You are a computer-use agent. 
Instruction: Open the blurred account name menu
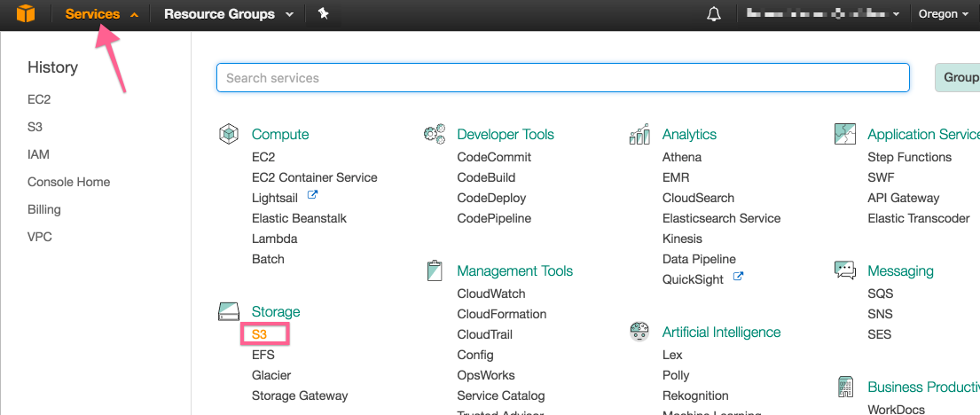[822, 14]
